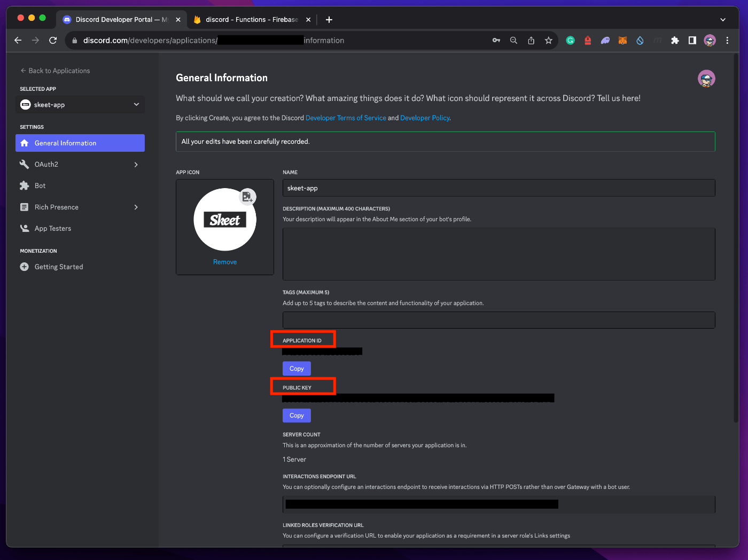The width and height of the screenshot is (748, 560).
Task: Open the Chrome profile avatar
Action: click(x=710, y=41)
